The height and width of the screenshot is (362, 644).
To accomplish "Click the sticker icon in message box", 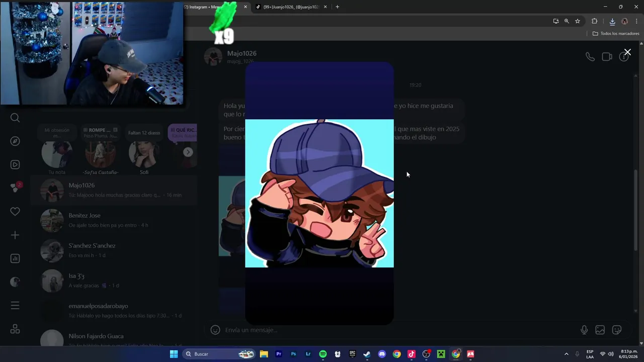I will tap(617, 330).
